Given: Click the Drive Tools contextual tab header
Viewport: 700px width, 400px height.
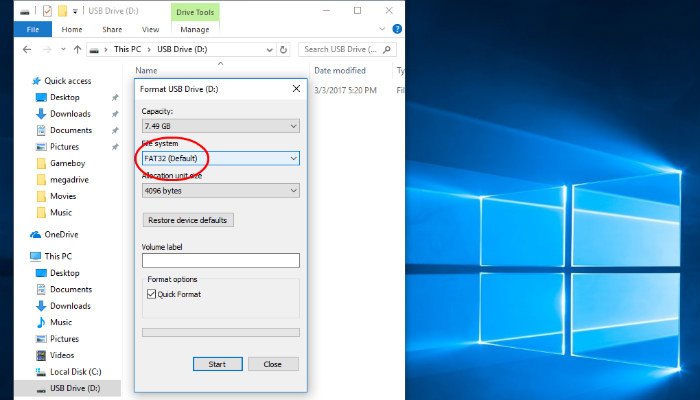Looking at the screenshot, I should click(195, 12).
